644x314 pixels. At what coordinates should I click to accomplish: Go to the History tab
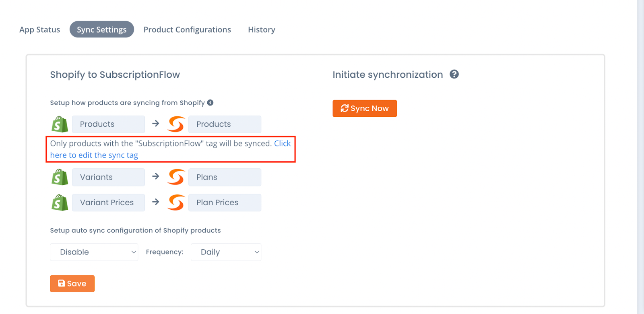(262, 29)
